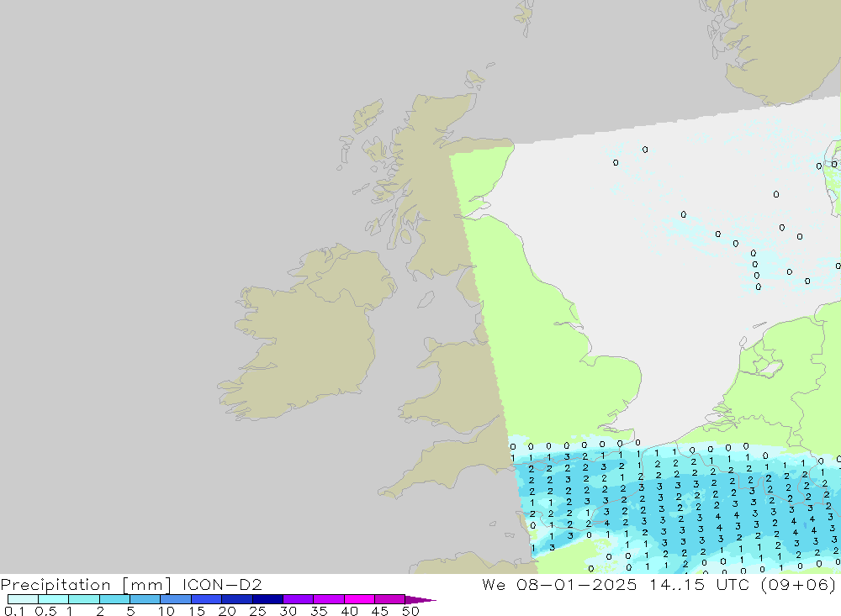Click the 'Precipitation [mm]' title text
The image size is (841, 616).
(x=86, y=585)
